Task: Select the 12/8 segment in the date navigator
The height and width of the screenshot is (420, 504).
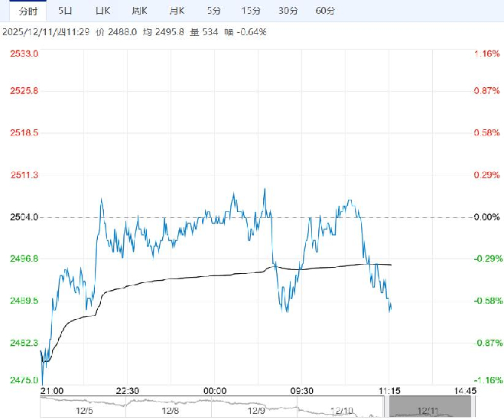Action: coord(171,410)
